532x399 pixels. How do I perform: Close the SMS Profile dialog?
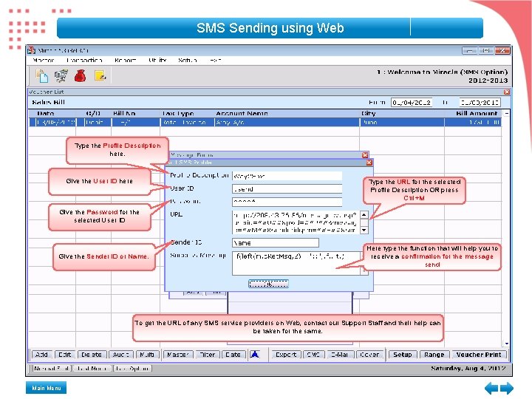369,163
